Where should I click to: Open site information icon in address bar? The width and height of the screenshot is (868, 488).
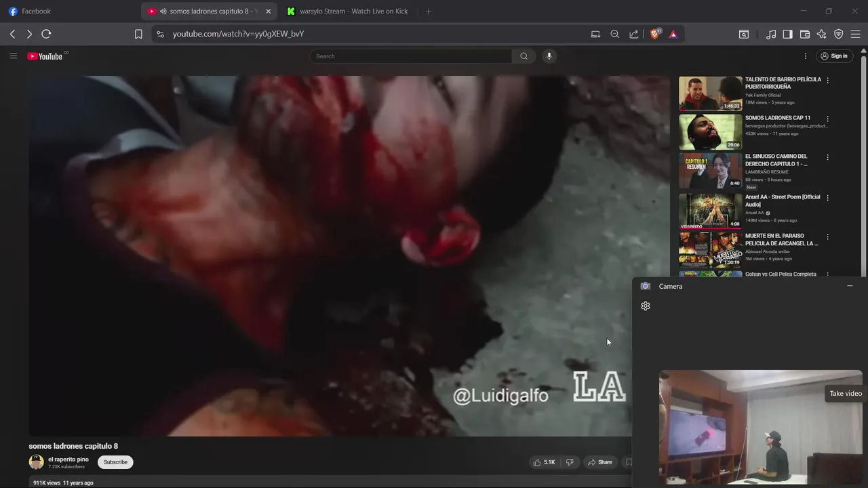click(x=159, y=34)
